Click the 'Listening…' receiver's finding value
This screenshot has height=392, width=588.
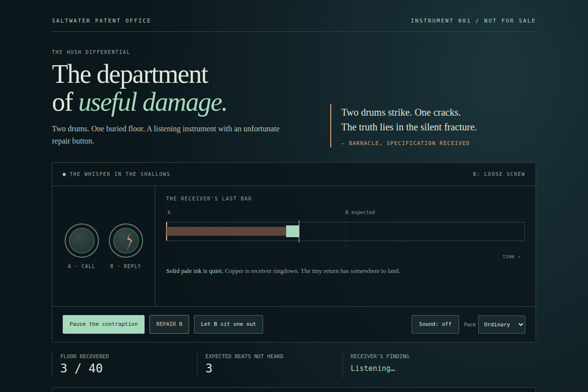[x=373, y=368]
